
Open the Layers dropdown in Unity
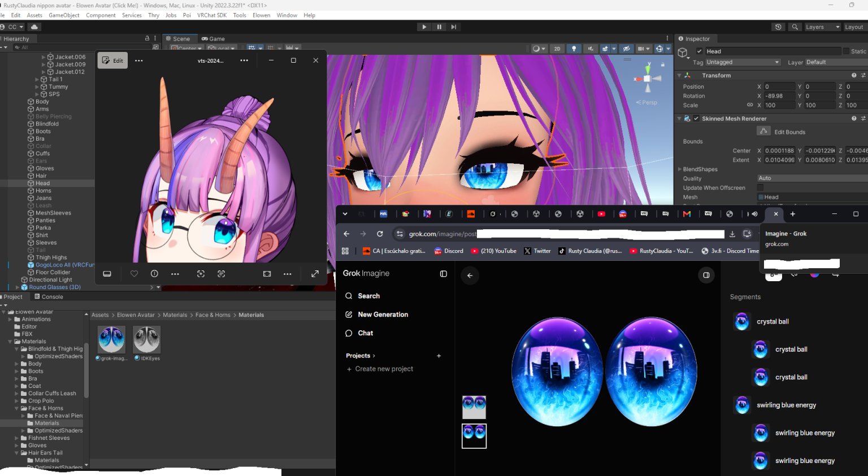click(x=822, y=27)
